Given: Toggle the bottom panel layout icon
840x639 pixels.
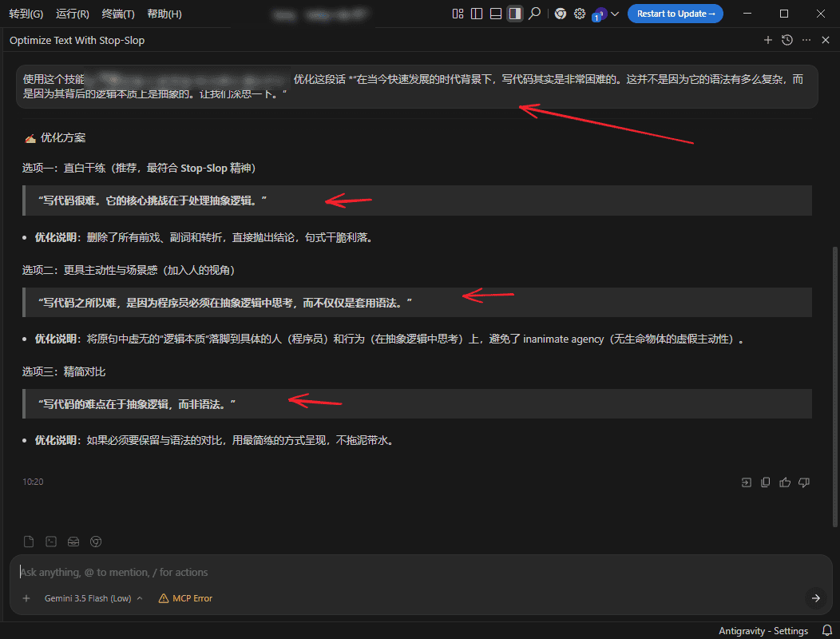Looking at the screenshot, I should pos(496,14).
